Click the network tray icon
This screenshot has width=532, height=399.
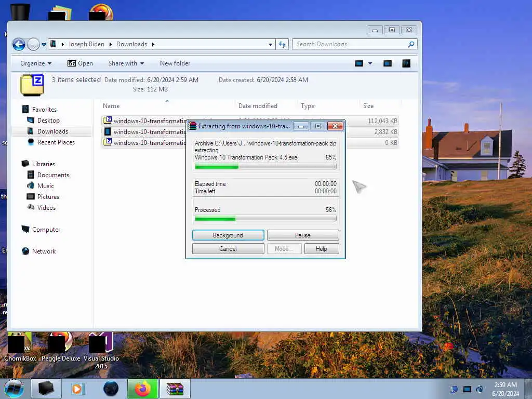click(x=467, y=389)
